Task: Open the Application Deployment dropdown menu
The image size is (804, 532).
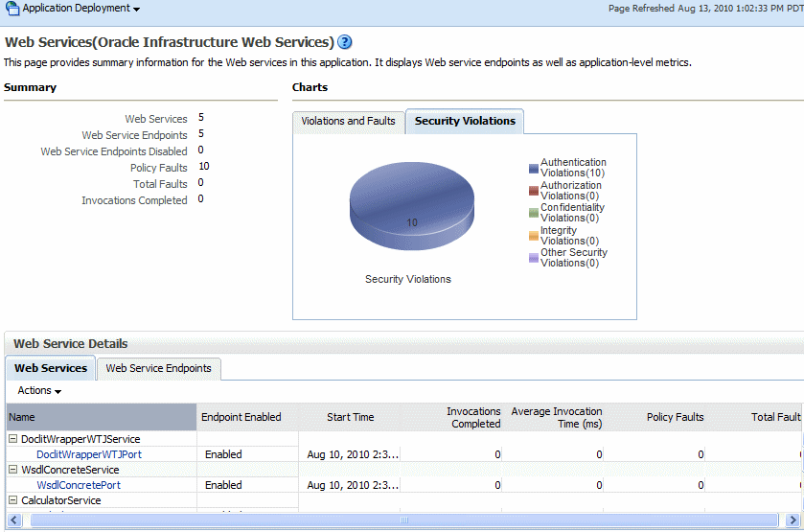Action: point(81,9)
